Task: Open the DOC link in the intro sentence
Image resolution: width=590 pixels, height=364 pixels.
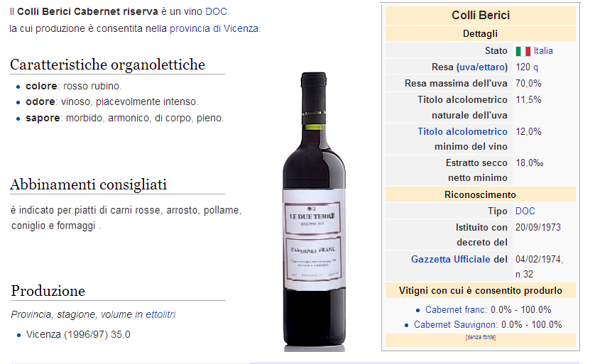Action: [x=216, y=11]
